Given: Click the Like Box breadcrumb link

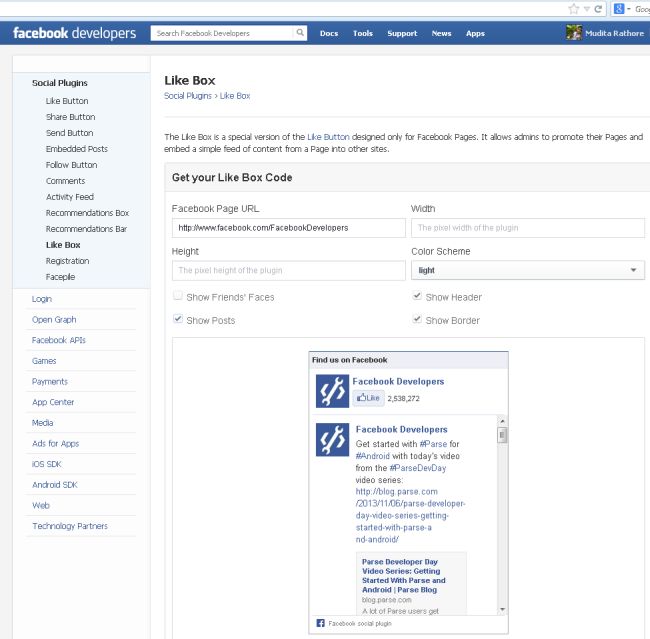Looking at the screenshot, I should pos(235,96).
